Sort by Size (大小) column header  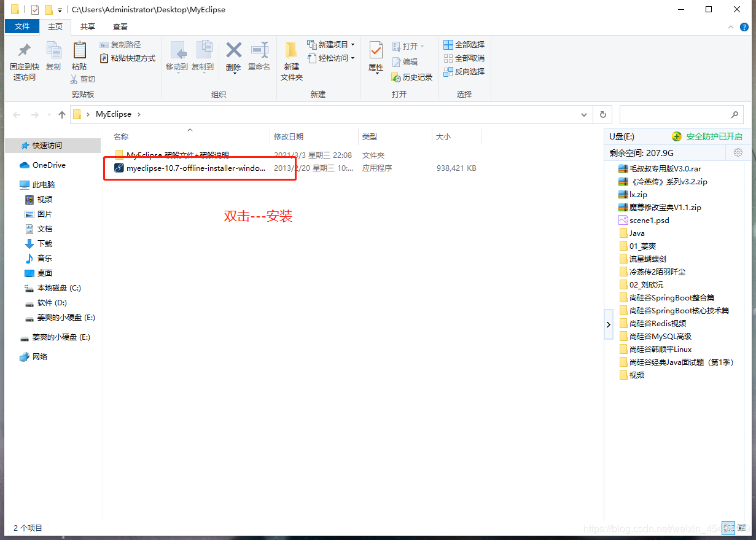[443, 137]
